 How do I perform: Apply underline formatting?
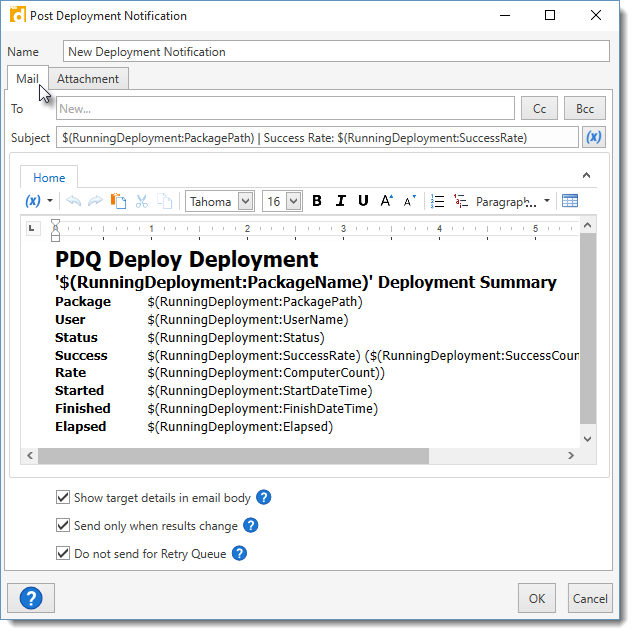click(363, 201)
